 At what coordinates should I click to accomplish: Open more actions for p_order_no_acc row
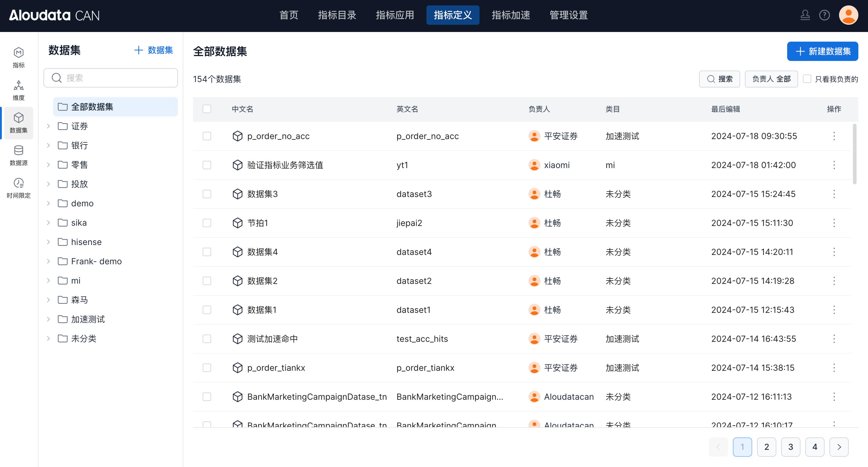834,136
